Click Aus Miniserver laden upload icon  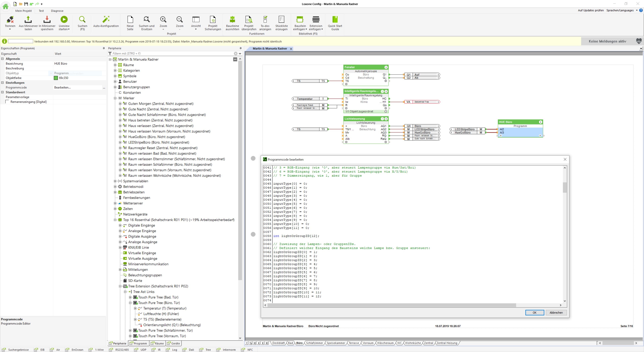[28, 19]
